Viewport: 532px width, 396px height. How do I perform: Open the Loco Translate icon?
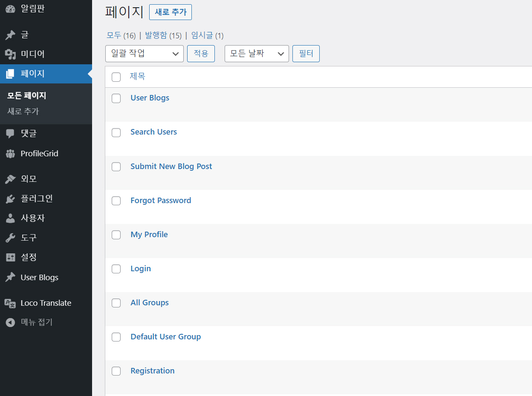10,302
